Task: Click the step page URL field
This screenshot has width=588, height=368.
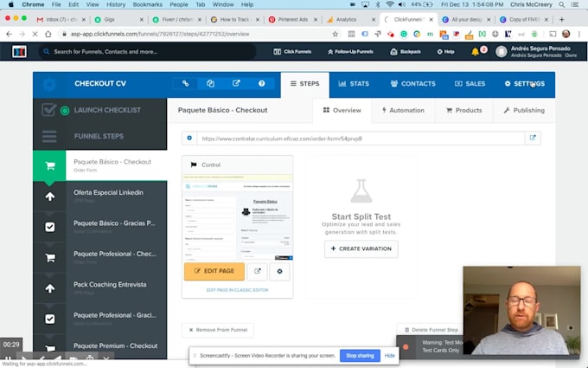Action: [361, 139]
